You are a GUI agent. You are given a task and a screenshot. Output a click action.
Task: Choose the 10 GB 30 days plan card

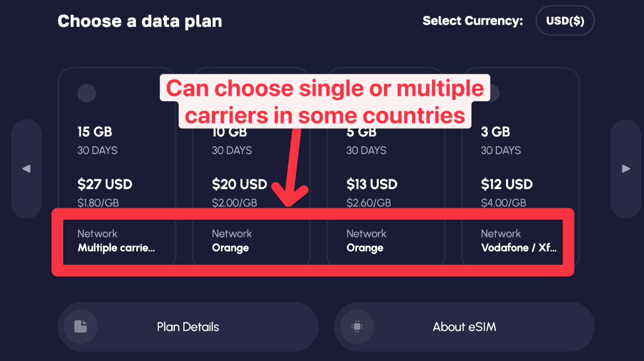[x=251, y=167]
